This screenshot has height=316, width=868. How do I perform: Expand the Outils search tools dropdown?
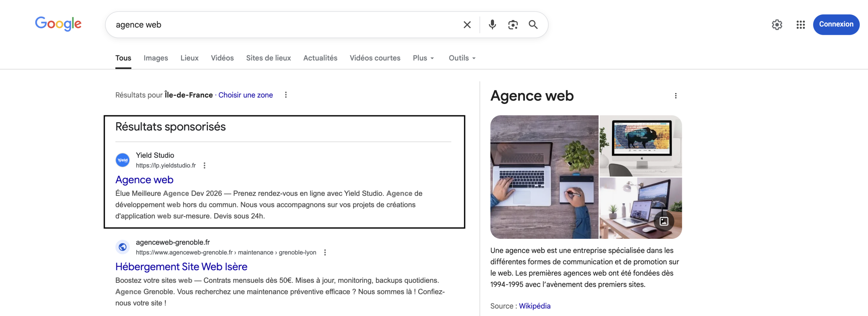(x=461, y=58)
